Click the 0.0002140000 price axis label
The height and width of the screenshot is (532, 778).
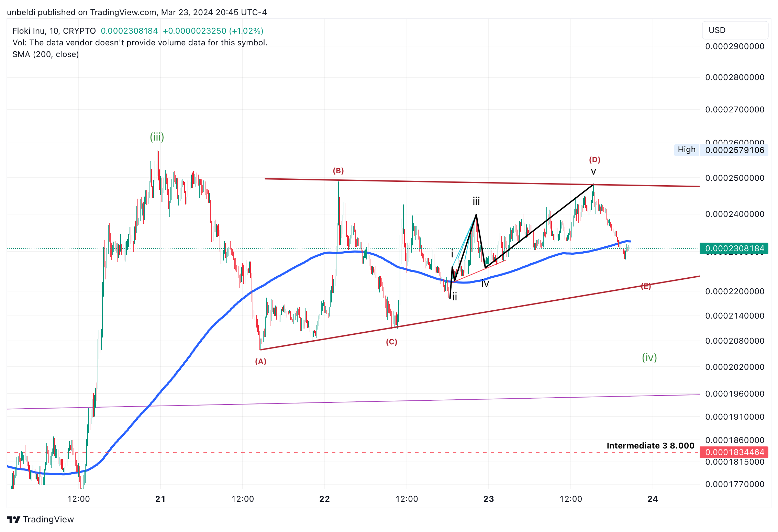[735, 316]
